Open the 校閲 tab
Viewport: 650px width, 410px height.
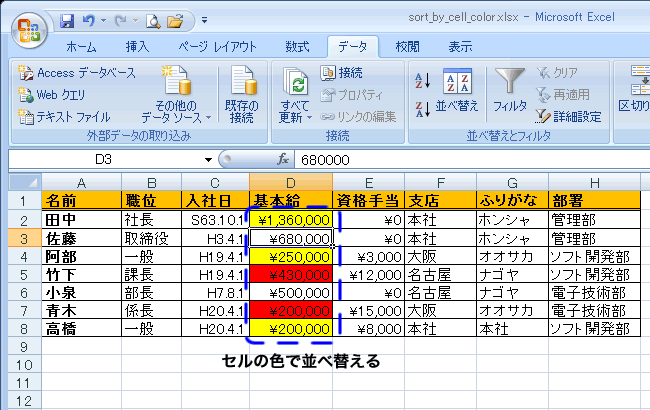pos(407,47)
